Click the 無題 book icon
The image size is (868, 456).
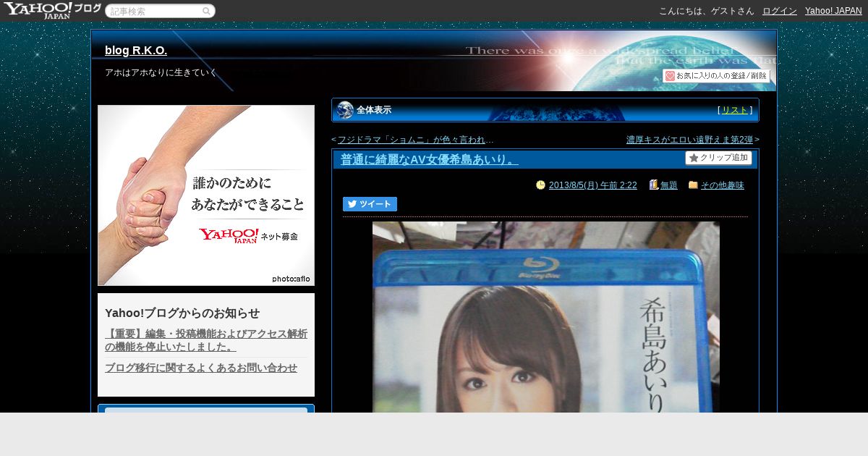[x=654, y=185]
